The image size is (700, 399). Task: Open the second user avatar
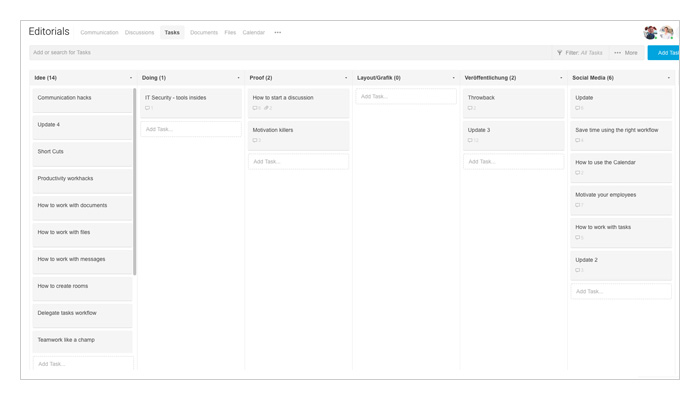[667, 33]
